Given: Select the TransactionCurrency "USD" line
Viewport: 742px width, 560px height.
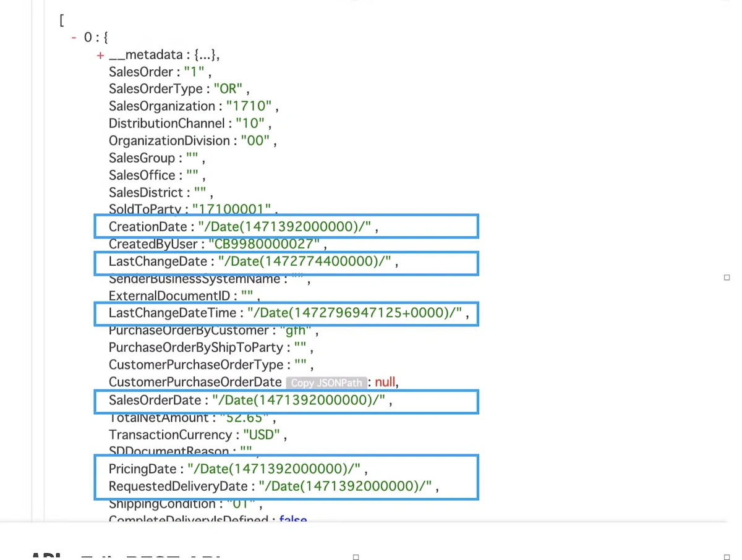Looking at the screenshot, I should (x=198, y=435).
